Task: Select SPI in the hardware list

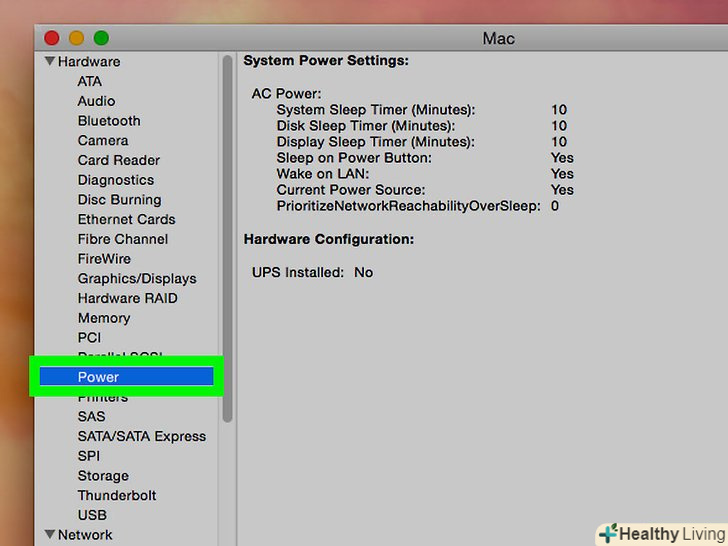Action: pos(89,456)
